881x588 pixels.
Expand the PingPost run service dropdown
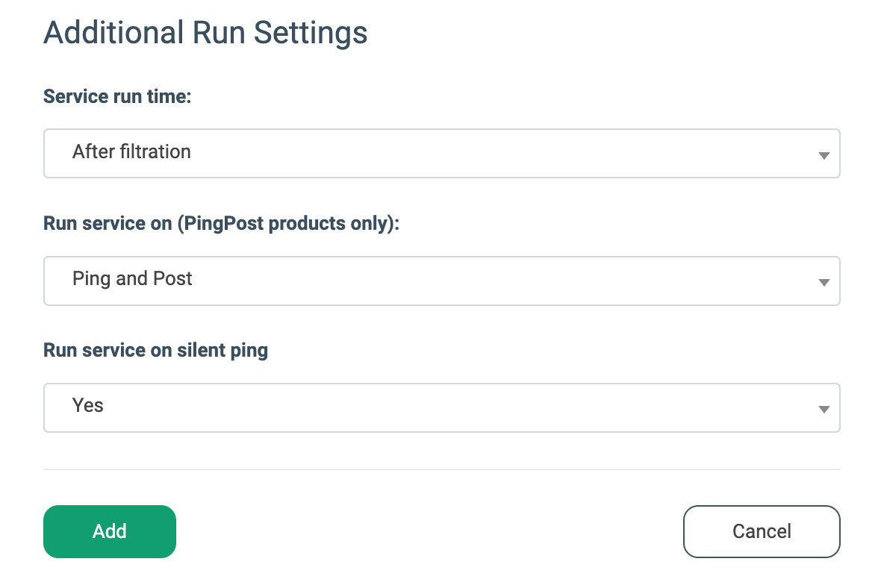click(442, 281)
